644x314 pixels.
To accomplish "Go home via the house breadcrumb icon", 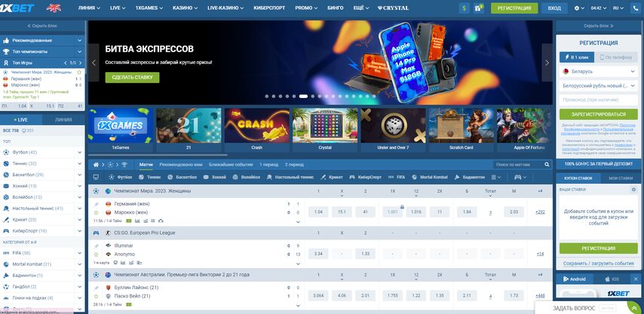I will [x=96, y=164].
